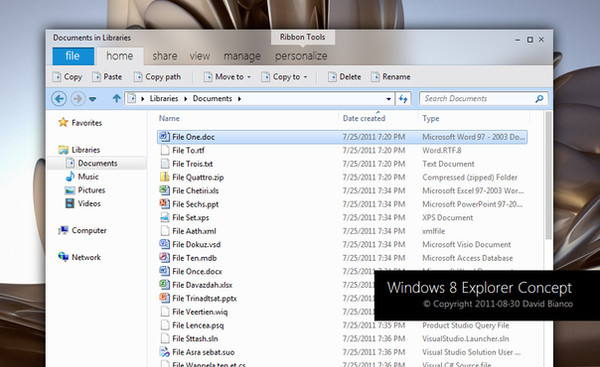Click the icon of File Aath.xml
600x367 pixels.
tap(165, 231)
